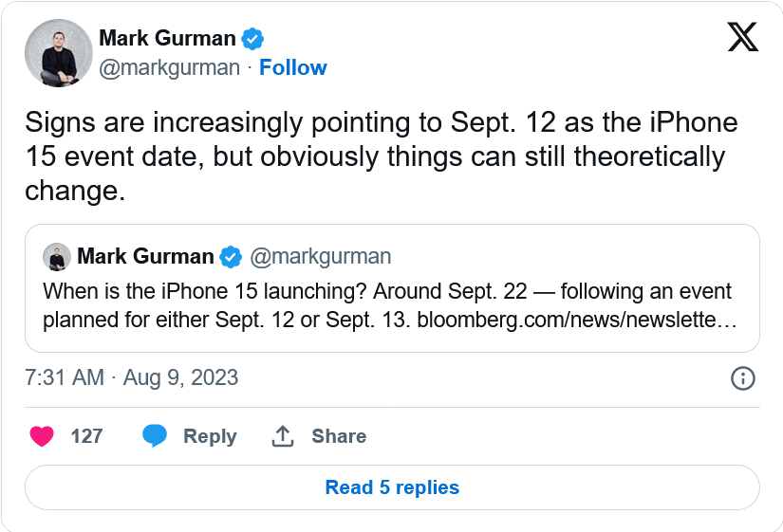Open the quoted tweet's @markgurman handle

tap(320, 257)
